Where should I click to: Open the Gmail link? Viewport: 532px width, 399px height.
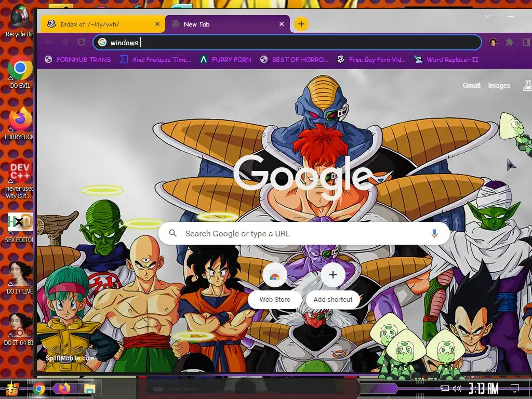click(471, 86)
